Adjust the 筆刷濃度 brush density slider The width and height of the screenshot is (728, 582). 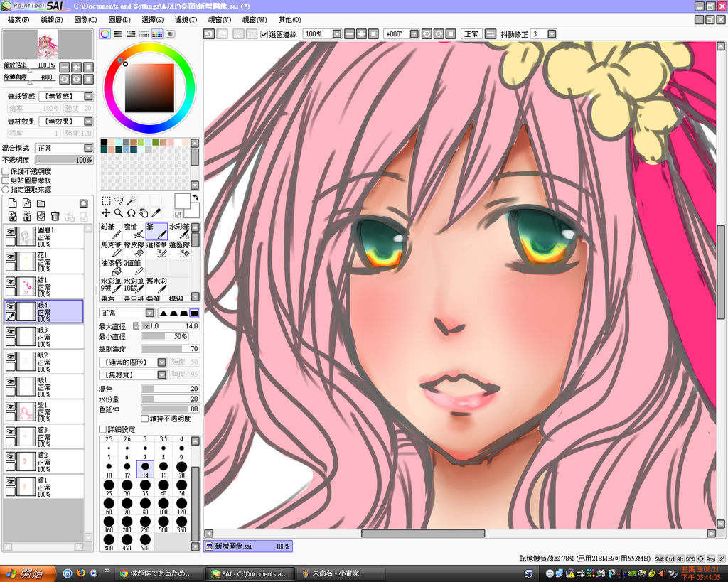click(170, 348)
